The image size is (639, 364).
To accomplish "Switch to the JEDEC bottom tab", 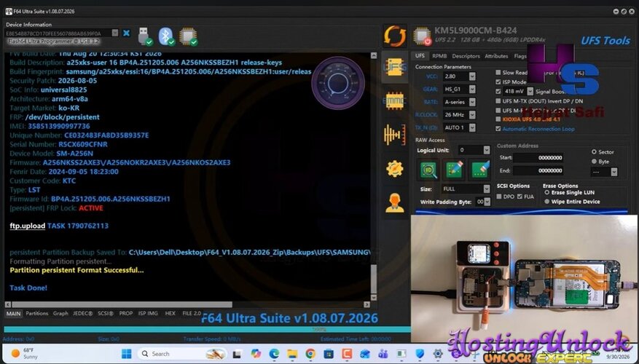I will tap(83, 313).
